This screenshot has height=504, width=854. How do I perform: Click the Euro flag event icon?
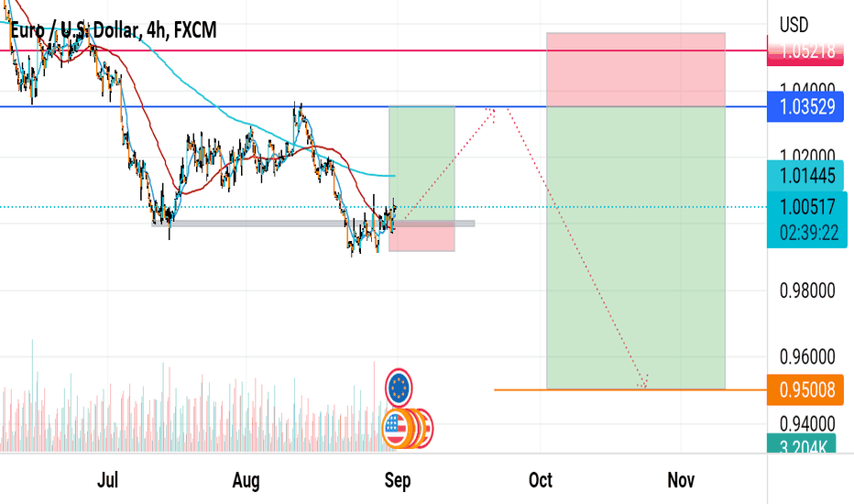click(399, 388)
